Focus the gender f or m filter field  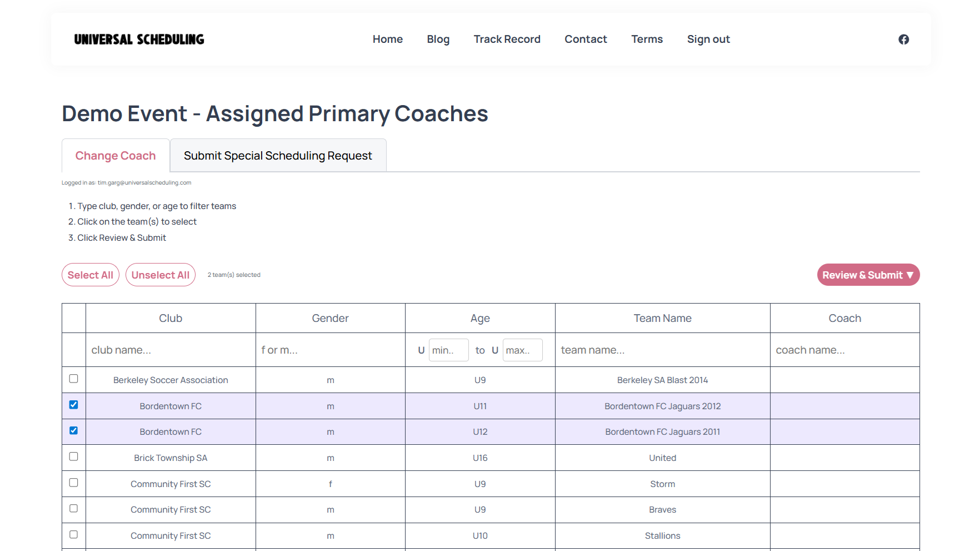(331, 350)
